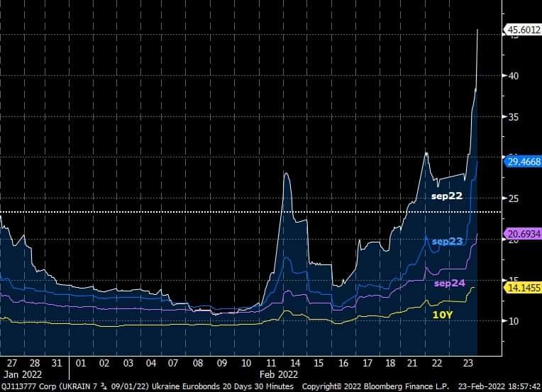Viewport: 542px width, 392px height.
Task: Click the 35 y-axis tick label
Action: (514, 117)
